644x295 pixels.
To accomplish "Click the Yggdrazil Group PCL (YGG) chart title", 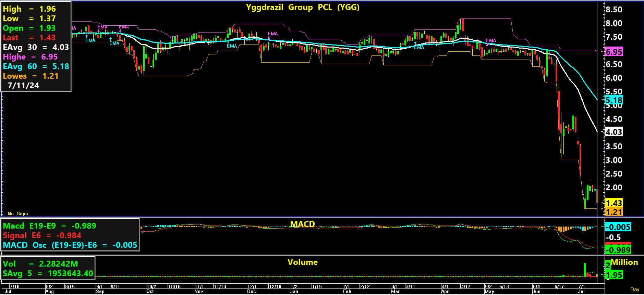I will pyautogui.click(x=303, y=7).
